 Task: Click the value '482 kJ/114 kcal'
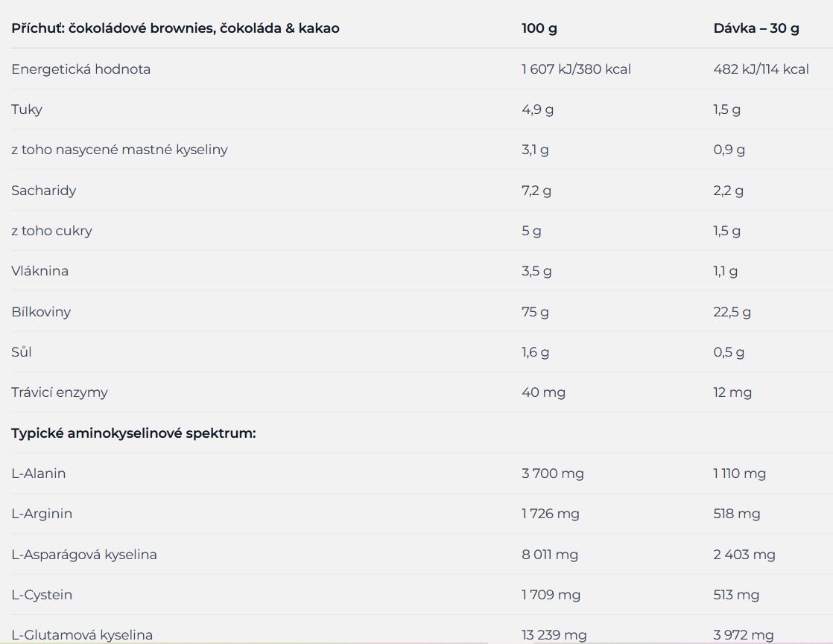761,69
